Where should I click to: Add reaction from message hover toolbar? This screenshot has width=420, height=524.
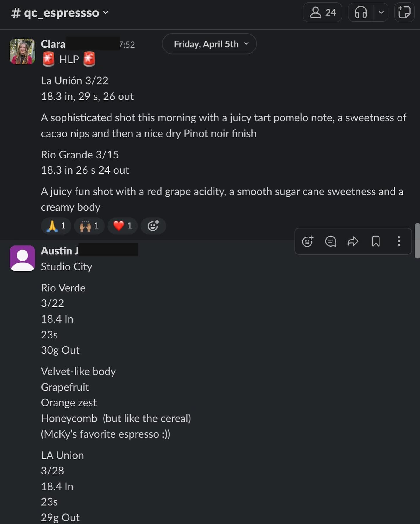tap(307, 242)
